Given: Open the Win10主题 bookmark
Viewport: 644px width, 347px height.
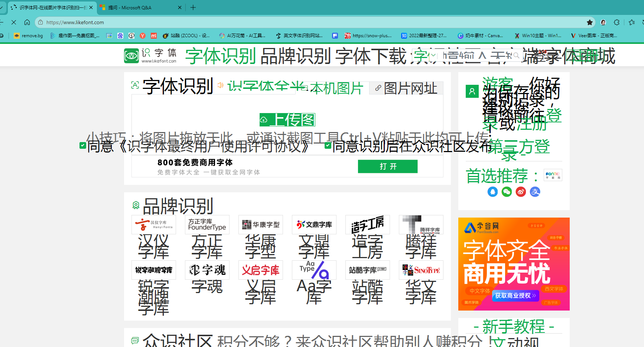Looking at the screenshot, I should click(538, 36).
